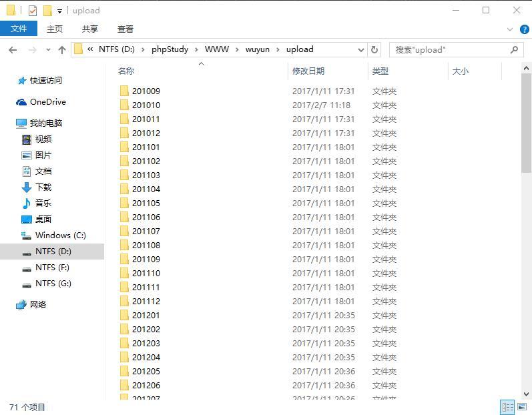Open recent locations dropdown arrow
This screenshot has height=415, width=532.
point(48,50)
